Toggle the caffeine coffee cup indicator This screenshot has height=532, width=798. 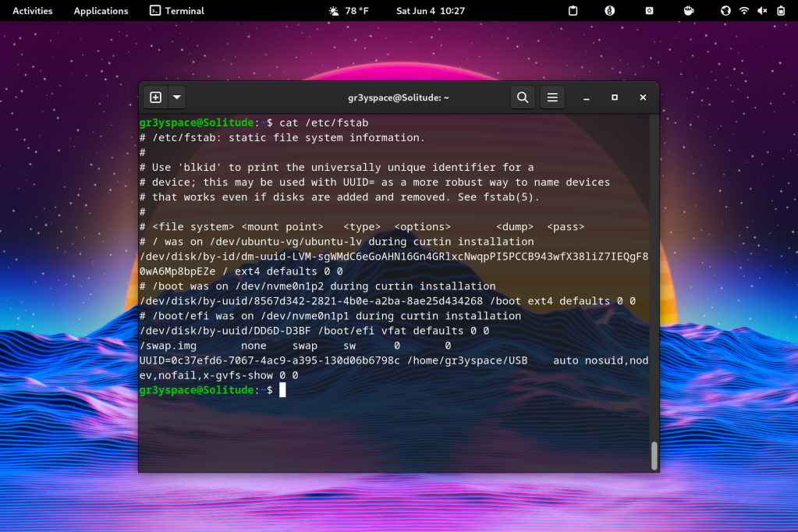(689, 11)
